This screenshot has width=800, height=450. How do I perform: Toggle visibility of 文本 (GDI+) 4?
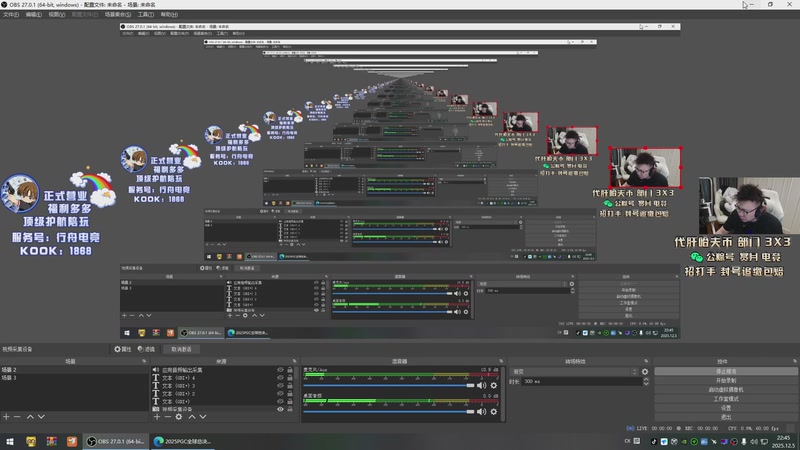point(280,378)
